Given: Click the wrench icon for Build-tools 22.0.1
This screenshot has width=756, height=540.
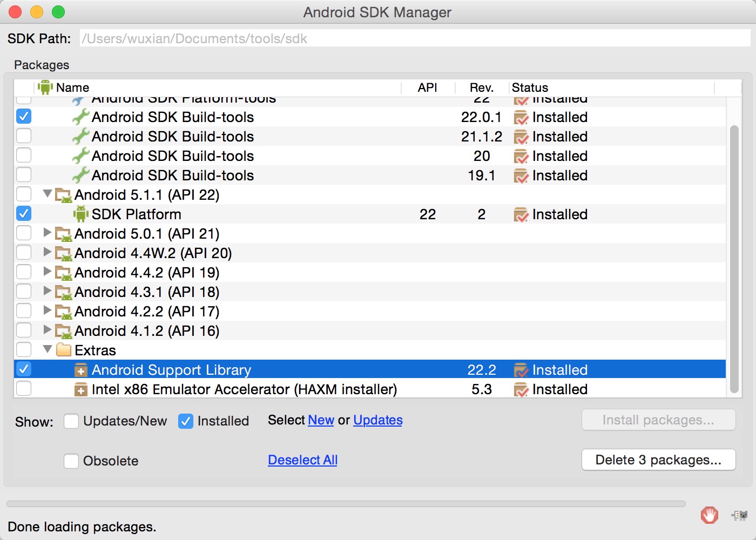Looking at the screenshot, I should click(80, 117).
